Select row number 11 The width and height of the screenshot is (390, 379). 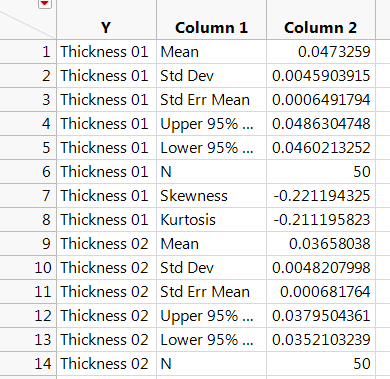coord(28,292)
